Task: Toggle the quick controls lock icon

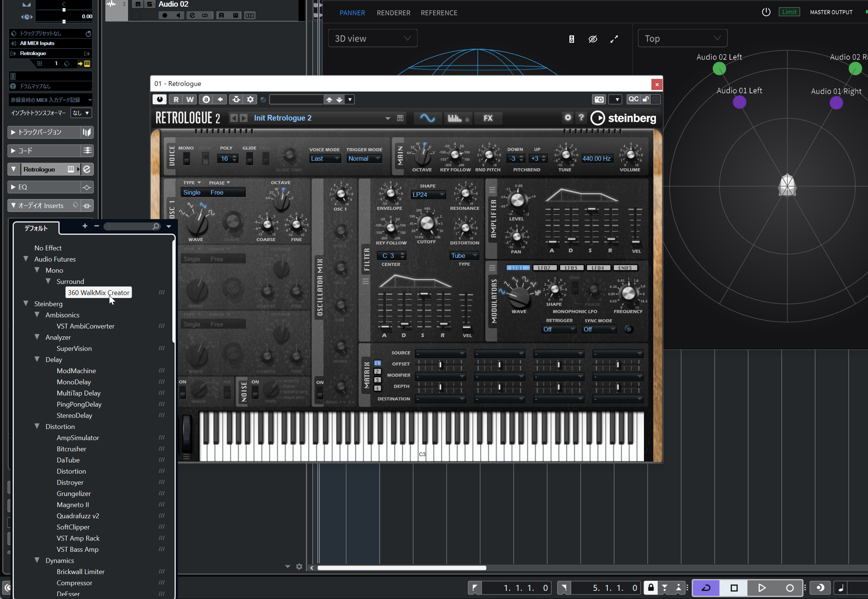Action: click(x=645, y=99)
